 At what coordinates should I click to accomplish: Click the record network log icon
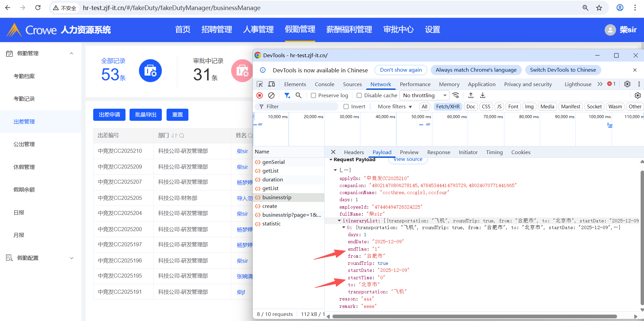pos(259,96)
